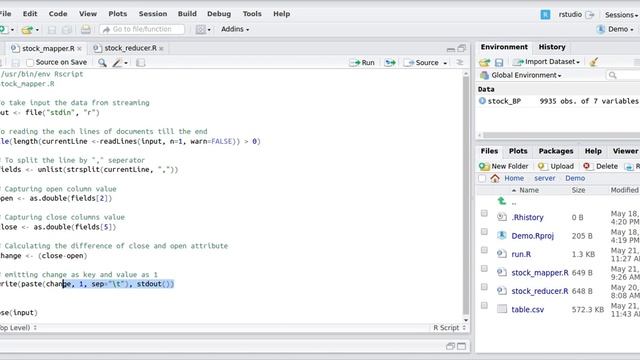
Task: Open the Tools menu
Action: pos(252,14)
